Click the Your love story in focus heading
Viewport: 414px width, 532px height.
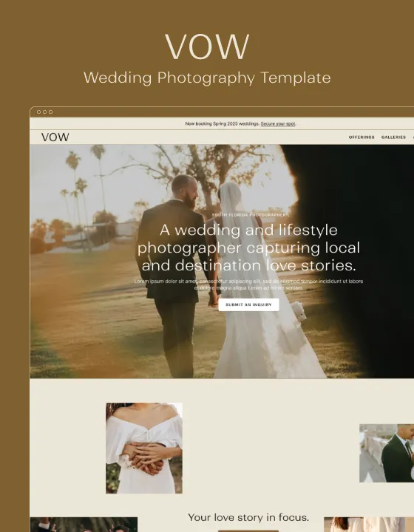click(x=248, y=517)
